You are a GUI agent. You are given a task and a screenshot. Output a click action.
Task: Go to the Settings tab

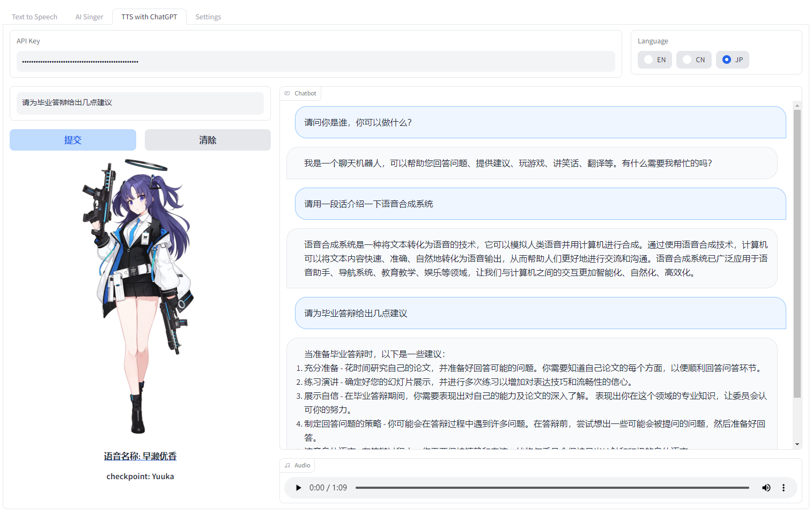pyautogui.click(x=208, y=17)
